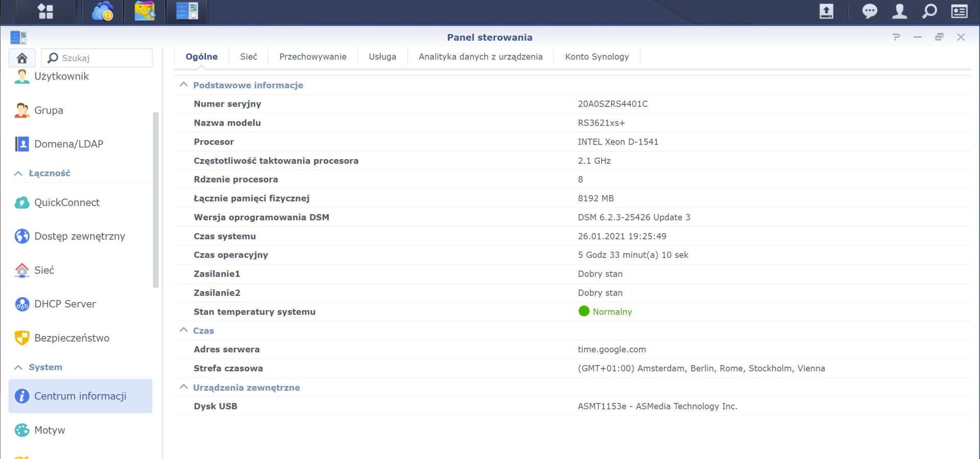Collapse the System sidebar section
Image resolution: width=980 pixels, height=459 pixels.
point(18,367)
